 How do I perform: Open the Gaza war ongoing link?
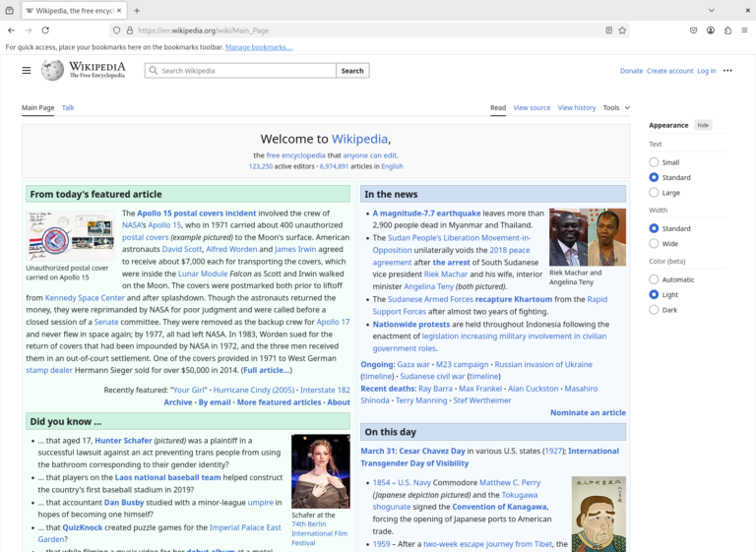(x=413, y=364)
